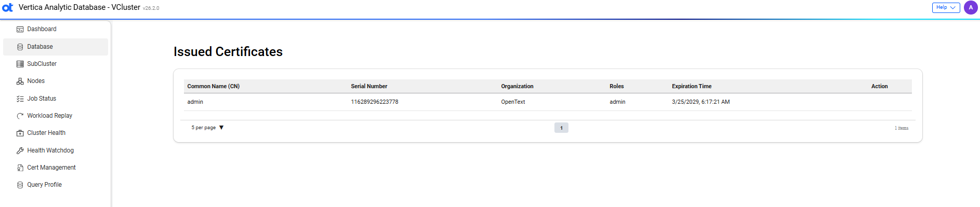The width and height of the screenshot is (980, 207).
Task: Click the 'OpenText' organization cell
Action: tap(513, 102)
